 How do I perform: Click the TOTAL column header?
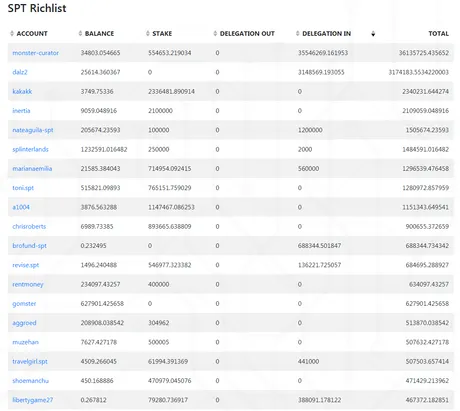point(438,33)
